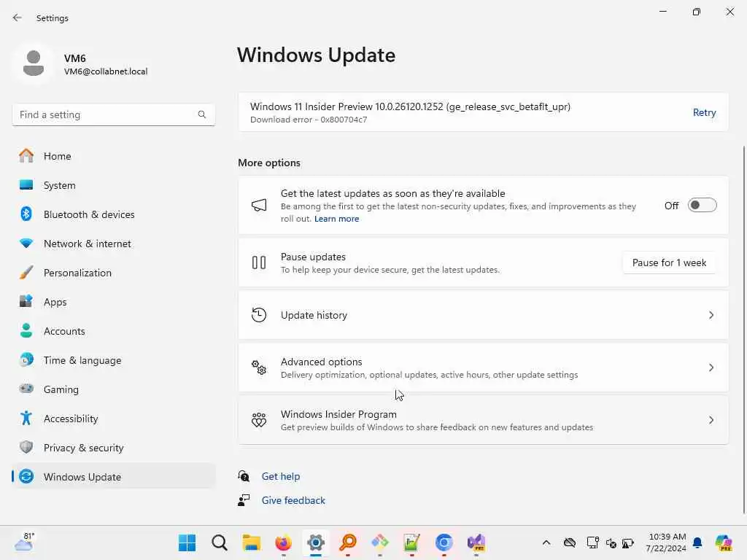Open Windows Start menu on taskbar
747x560 pixels.
pyautogui.click(x=187, y=542)
